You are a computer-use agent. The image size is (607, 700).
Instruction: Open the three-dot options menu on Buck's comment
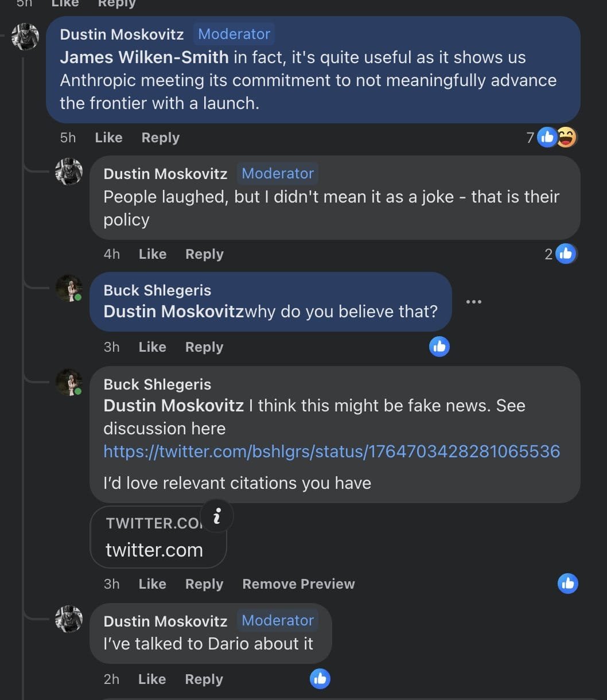click(x=474, y=301)
